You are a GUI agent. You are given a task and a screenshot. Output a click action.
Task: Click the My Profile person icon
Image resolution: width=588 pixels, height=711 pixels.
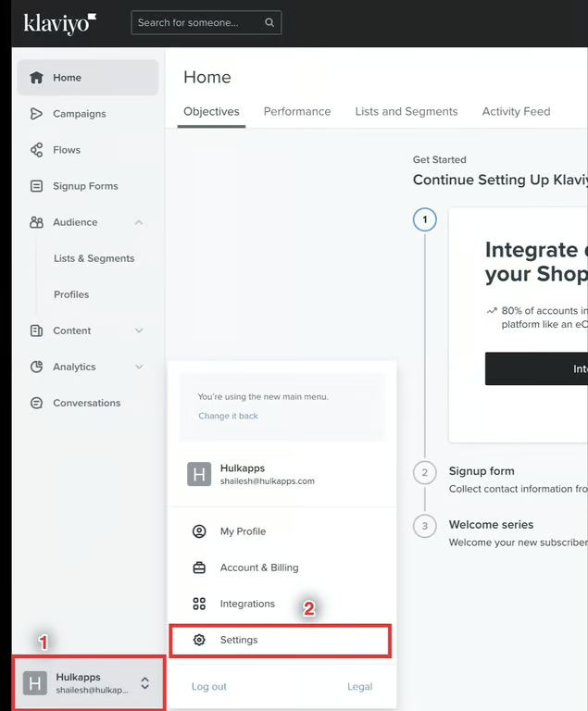pos(199,531)
